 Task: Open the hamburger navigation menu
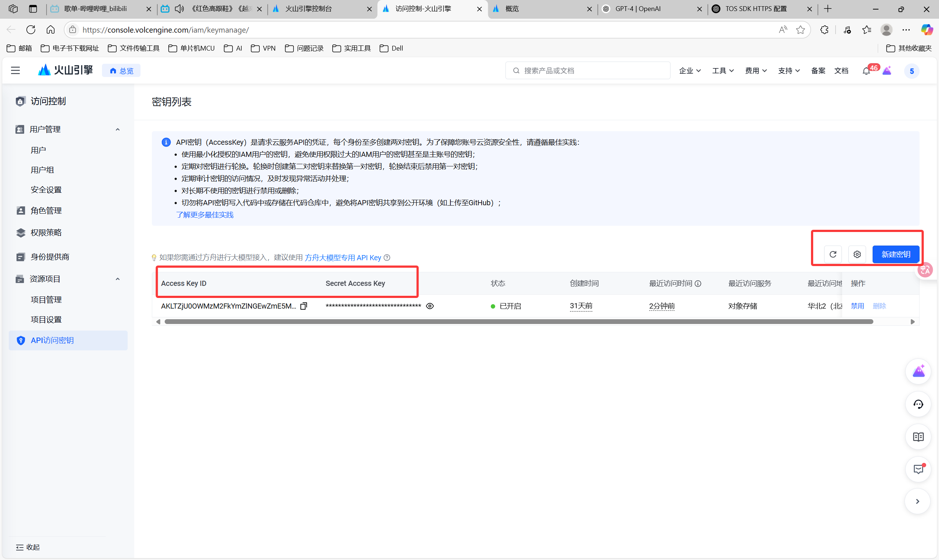coord(15,71)
